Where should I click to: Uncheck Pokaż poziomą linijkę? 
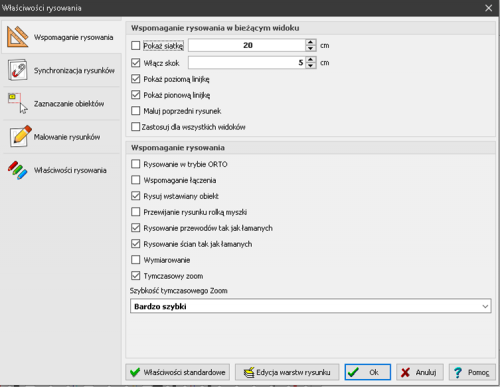tap(135, 79)
